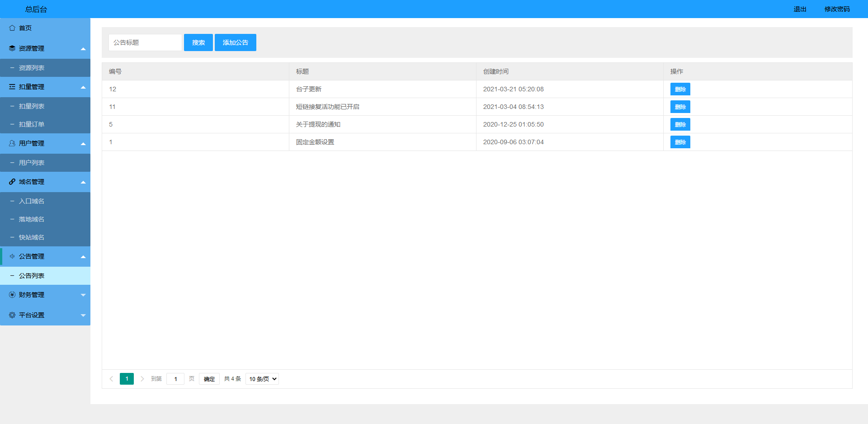Open the 用户列表 sidebar entry
Viewport: 868px width, 424px height.
(x=32, y=163)
